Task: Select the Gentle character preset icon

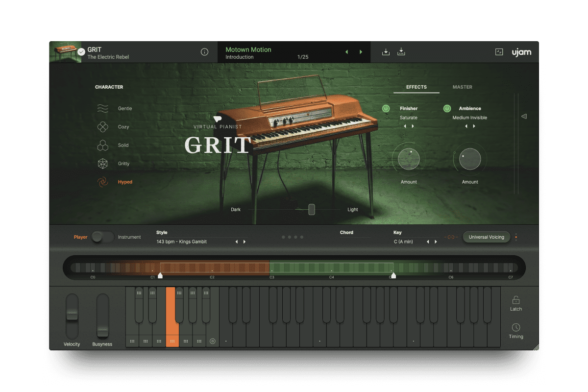Action: [102, 108]
